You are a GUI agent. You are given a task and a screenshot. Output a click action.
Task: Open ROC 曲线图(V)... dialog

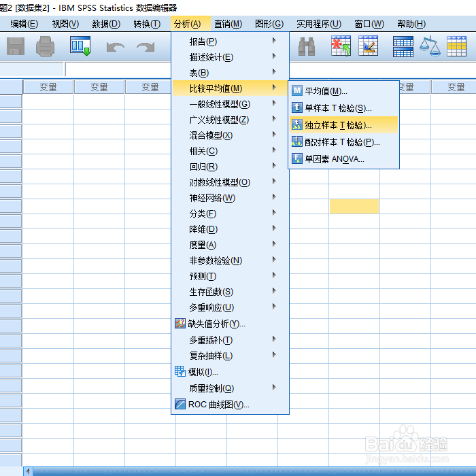point(230,404)
